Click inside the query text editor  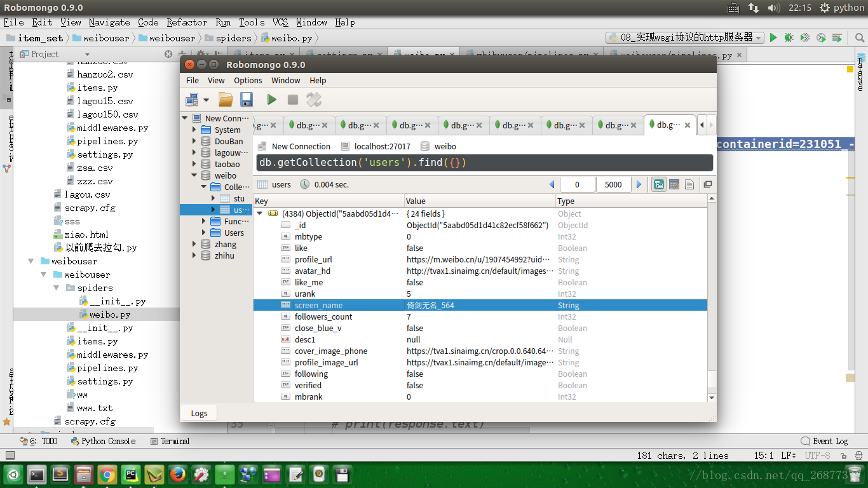485,163
